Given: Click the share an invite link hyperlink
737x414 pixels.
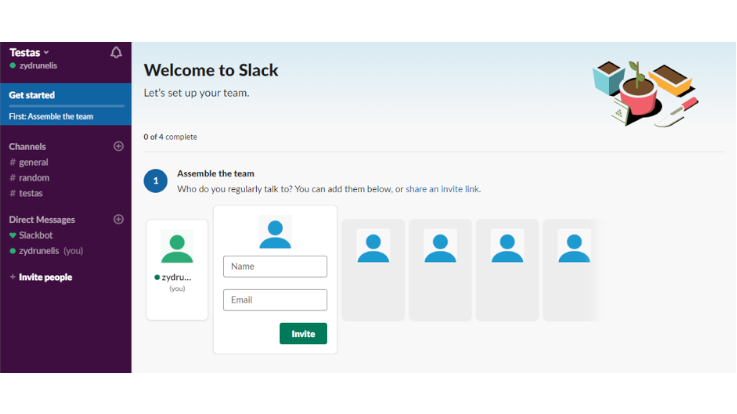Looking at the screenshot, I should click(443, 189).
